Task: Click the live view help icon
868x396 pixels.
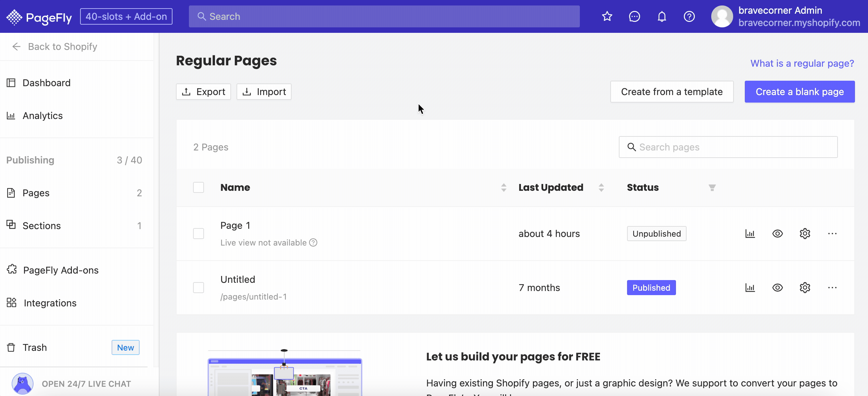Action: click(x=313, y=242)
